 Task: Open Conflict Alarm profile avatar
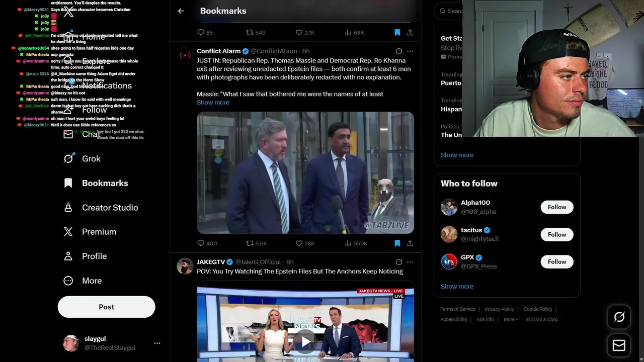pos(185,55)
